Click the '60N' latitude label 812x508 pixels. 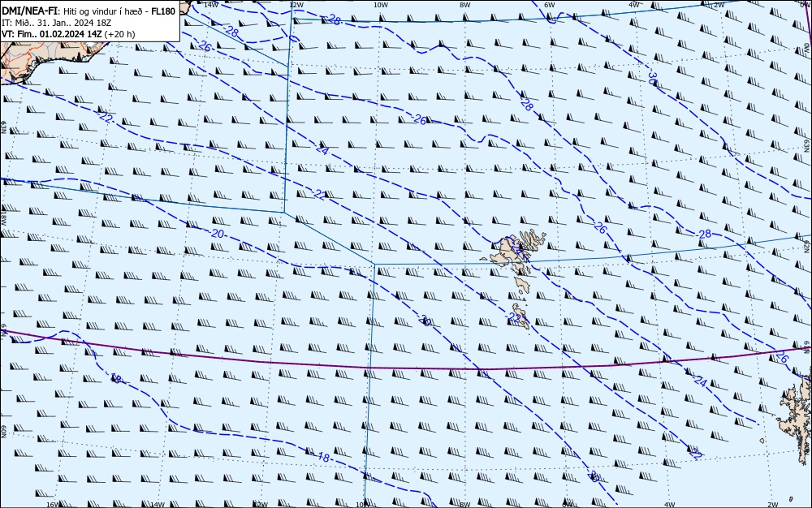pos(3,432)
